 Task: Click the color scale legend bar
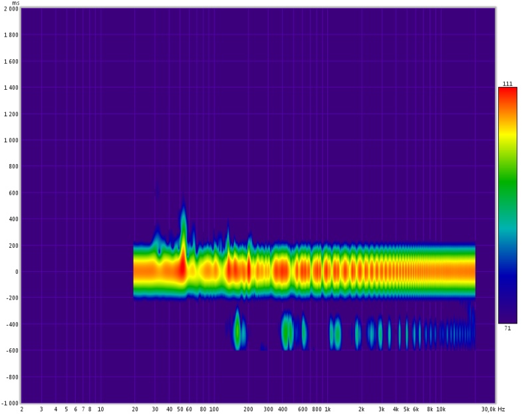507,205
